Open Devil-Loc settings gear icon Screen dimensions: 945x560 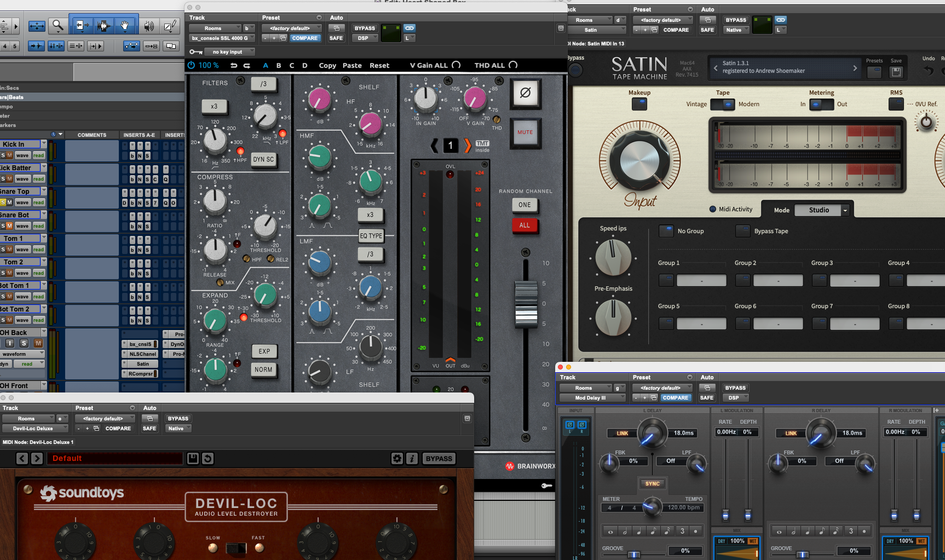[397, 458]
